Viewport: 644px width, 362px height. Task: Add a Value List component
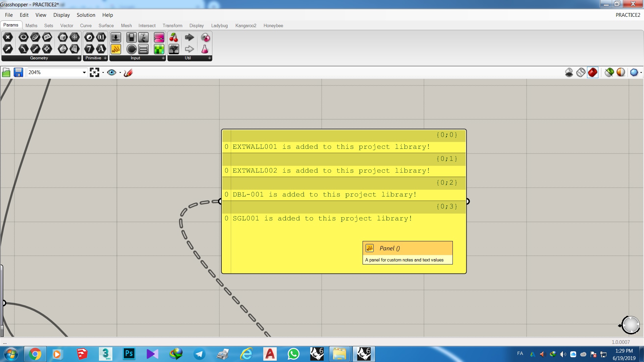tap(144, 49)
